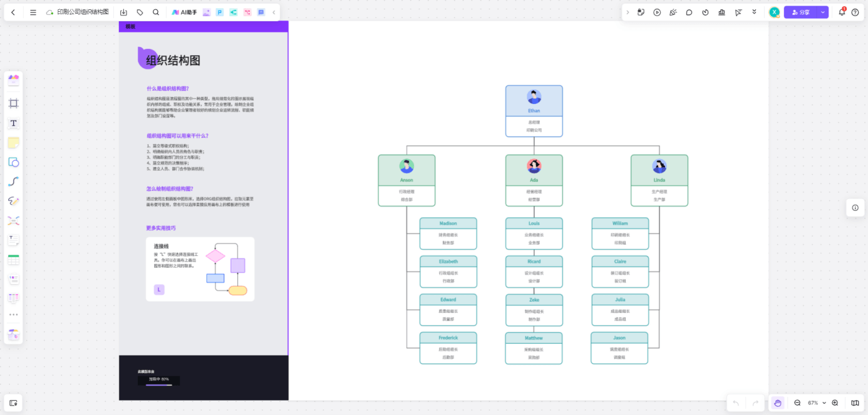Toggle the hand pan tool
Image resolution: width=868 pixels, height=415 pixels.
tap(777, 402)
